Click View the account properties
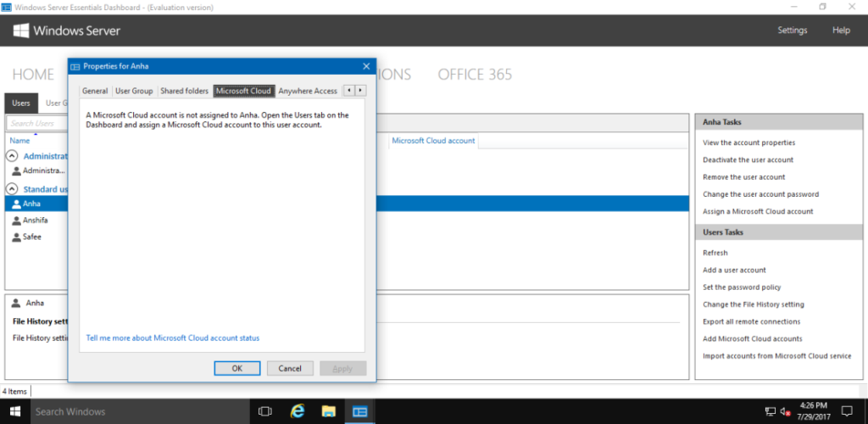This screenshot has height=424, width=868. tap(749, 142)
